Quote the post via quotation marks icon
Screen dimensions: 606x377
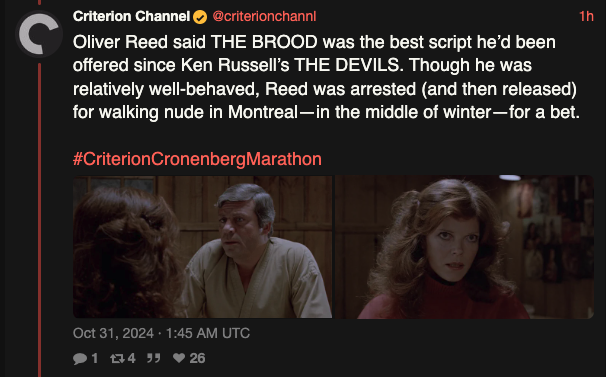[153, 358]
